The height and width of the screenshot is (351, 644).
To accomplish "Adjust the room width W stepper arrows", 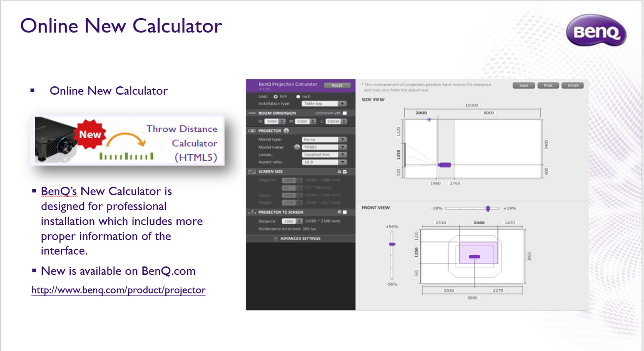I will coord(313,121).
